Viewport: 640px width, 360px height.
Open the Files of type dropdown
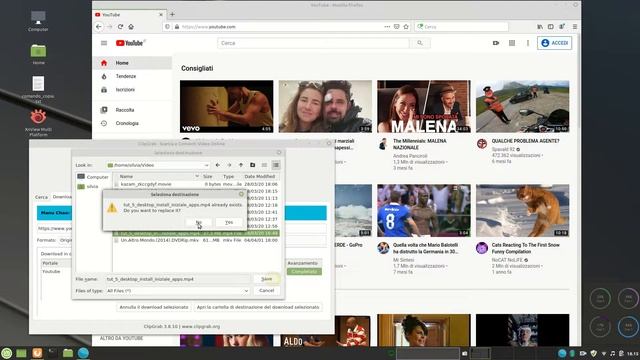177,291
